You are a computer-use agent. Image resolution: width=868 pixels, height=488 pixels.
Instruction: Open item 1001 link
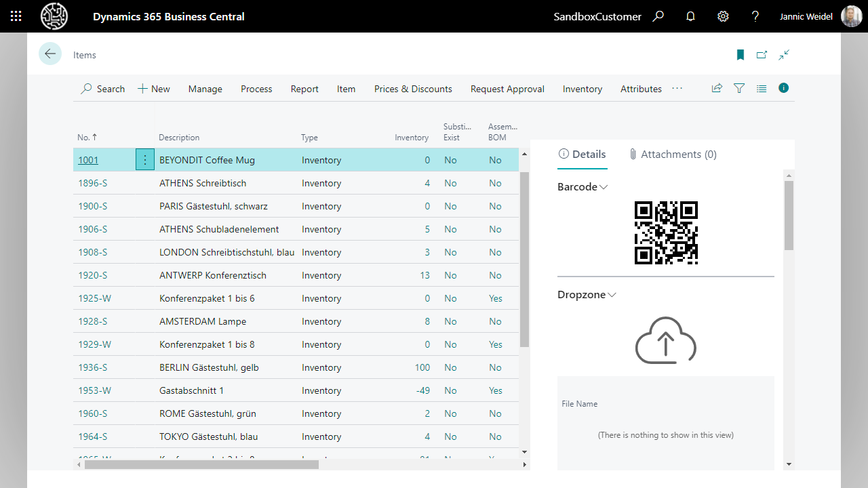click(x=88, y=160)
